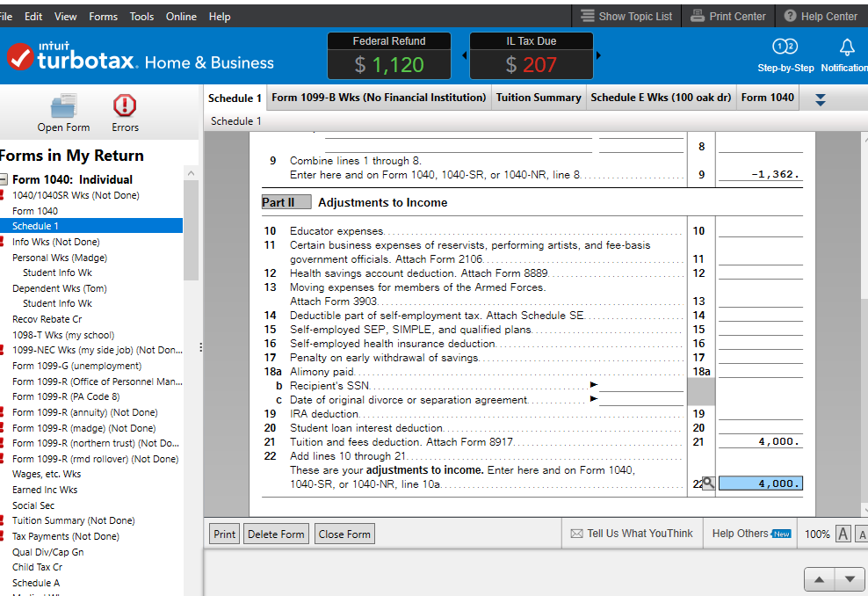Switch to the Schedule 1 tab
Screen dimensions: 868x596
235,98
